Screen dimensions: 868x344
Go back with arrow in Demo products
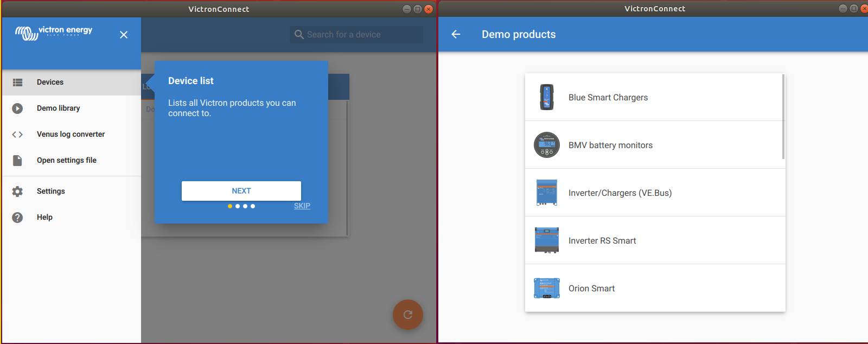(456, 34)
